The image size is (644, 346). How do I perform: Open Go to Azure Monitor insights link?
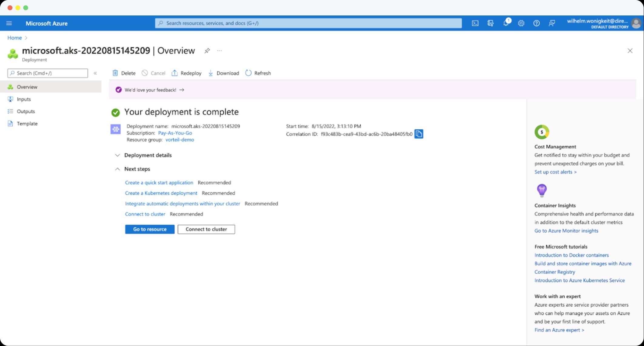pos(566,231)
